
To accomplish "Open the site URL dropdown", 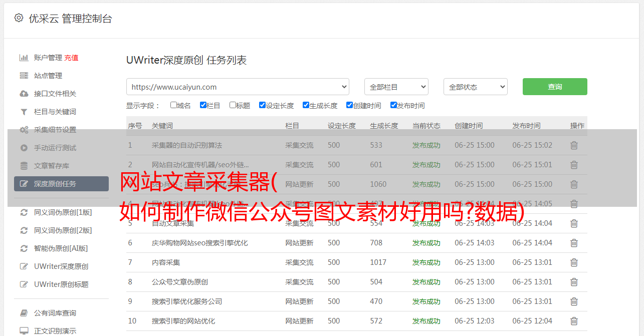I will [238, 87].
